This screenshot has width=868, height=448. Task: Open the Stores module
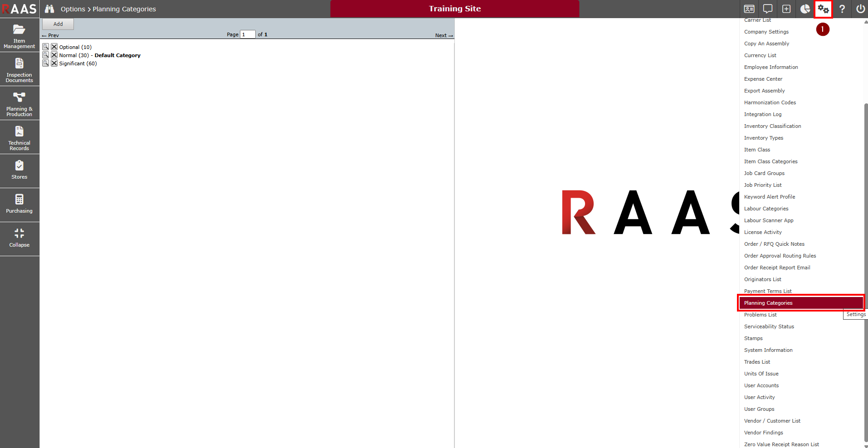pos(20,170)
